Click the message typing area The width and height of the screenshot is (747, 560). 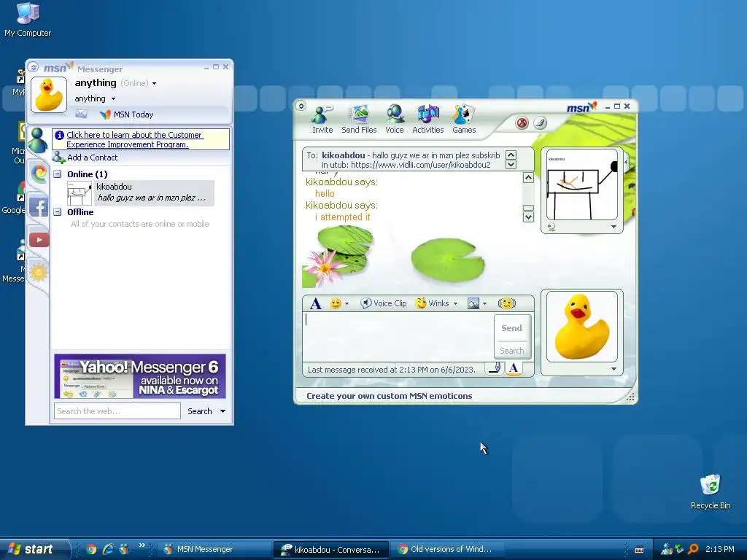(x=398, y=337)
